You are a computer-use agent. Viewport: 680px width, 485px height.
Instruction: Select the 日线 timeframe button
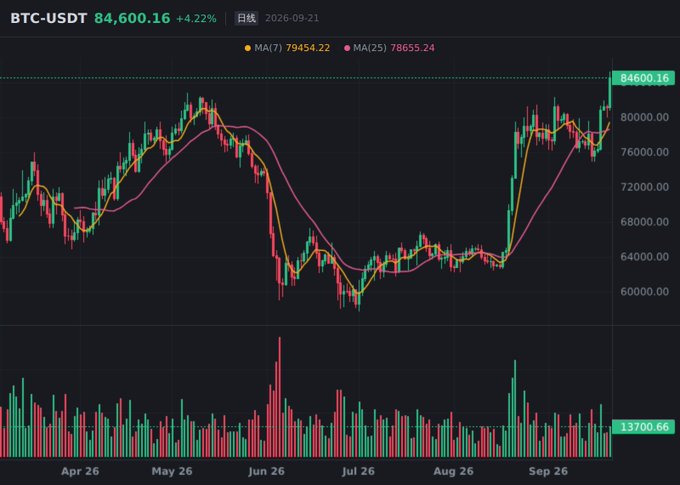(246, 18)
